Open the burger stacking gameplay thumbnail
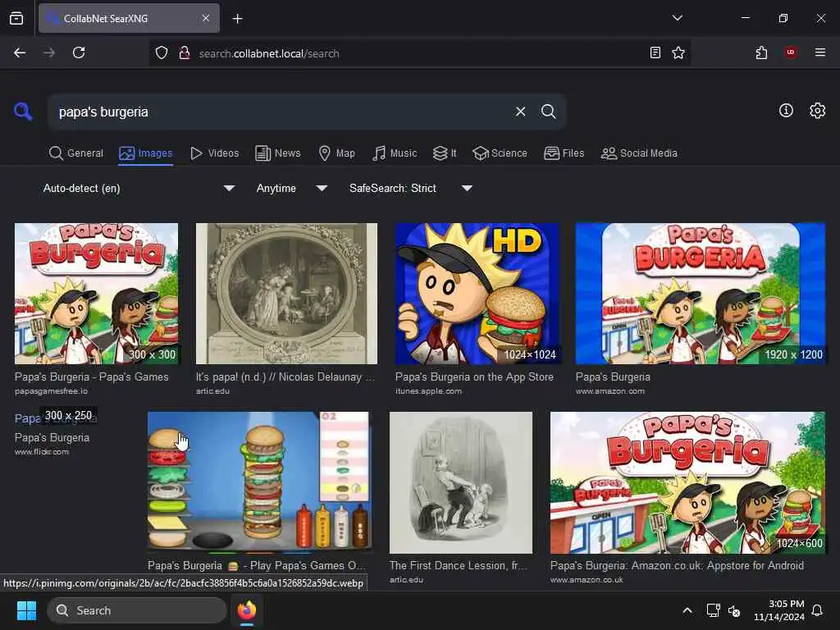The height and width of the screenshot is (630, 840). [x=258, y=482]
